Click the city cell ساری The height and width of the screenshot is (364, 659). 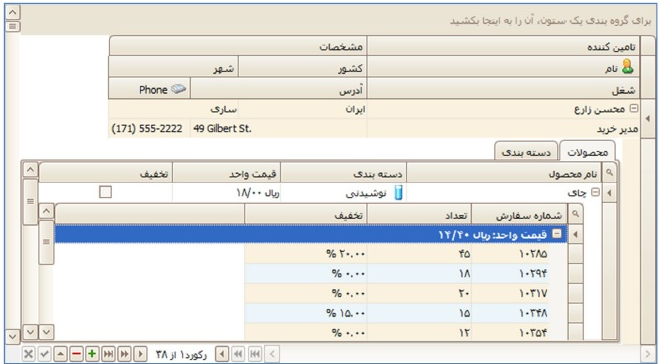point(173,109)
